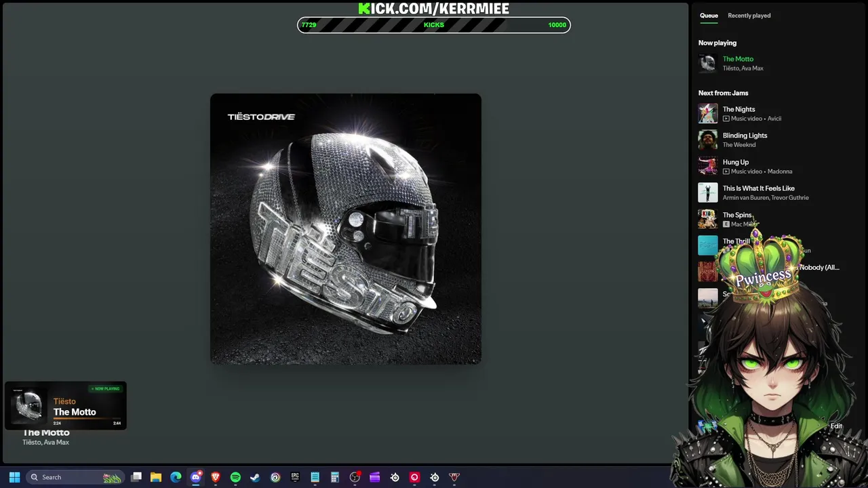Click Blinding Lights album thumbnail

coord(708,140)
